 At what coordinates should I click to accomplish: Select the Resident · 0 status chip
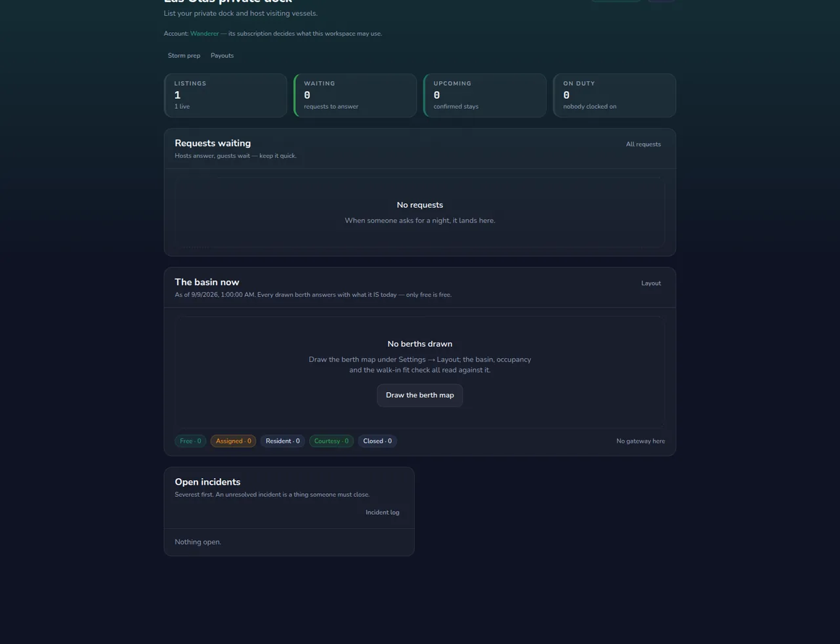tap(283, 441)
